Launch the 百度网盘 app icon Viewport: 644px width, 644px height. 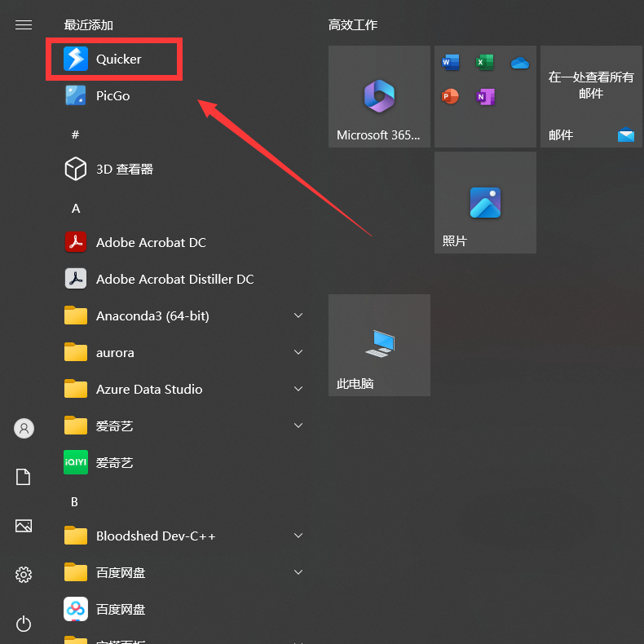76,609
